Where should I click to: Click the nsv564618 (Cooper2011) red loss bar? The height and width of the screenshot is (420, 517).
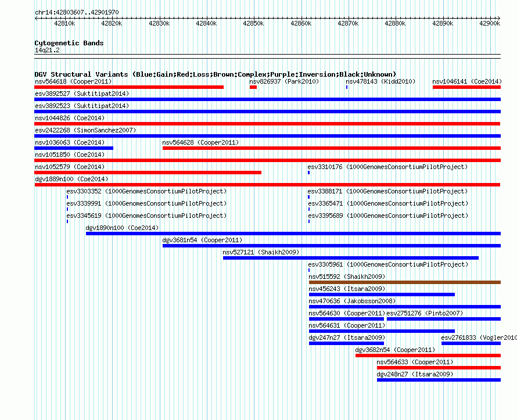tap(129, 87)
